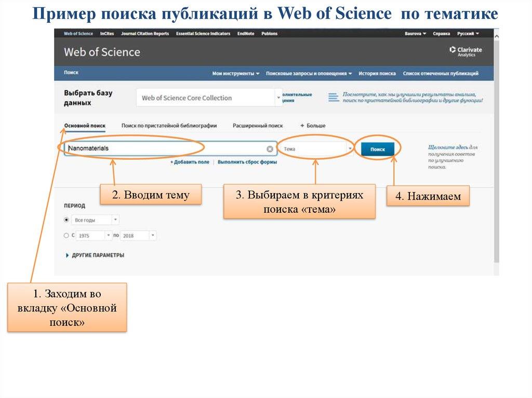Open 'Мои инструменты' menu
The height and width of the screenshot is (398, 532).
(x=236, y=74)
